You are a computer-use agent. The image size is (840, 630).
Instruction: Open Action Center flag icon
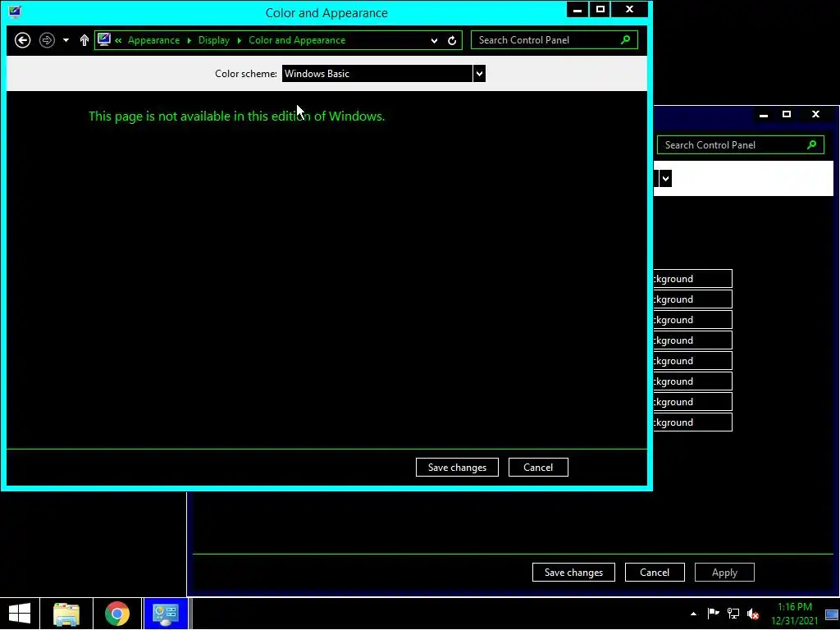click(x=713, y=614)
